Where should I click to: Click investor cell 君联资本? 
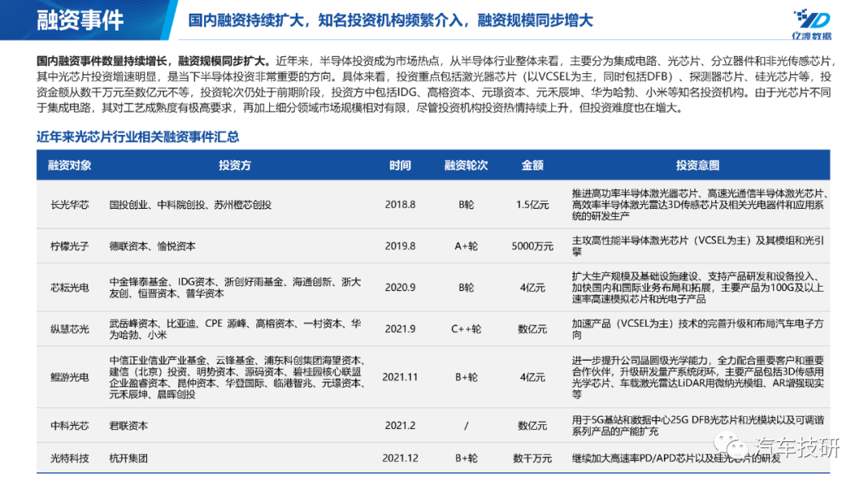pos(129,425)
